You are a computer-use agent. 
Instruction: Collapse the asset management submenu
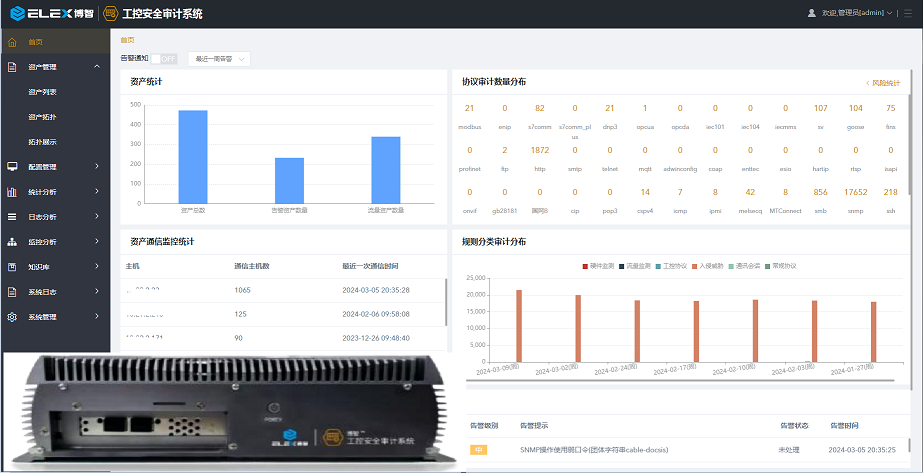point(97,67)
